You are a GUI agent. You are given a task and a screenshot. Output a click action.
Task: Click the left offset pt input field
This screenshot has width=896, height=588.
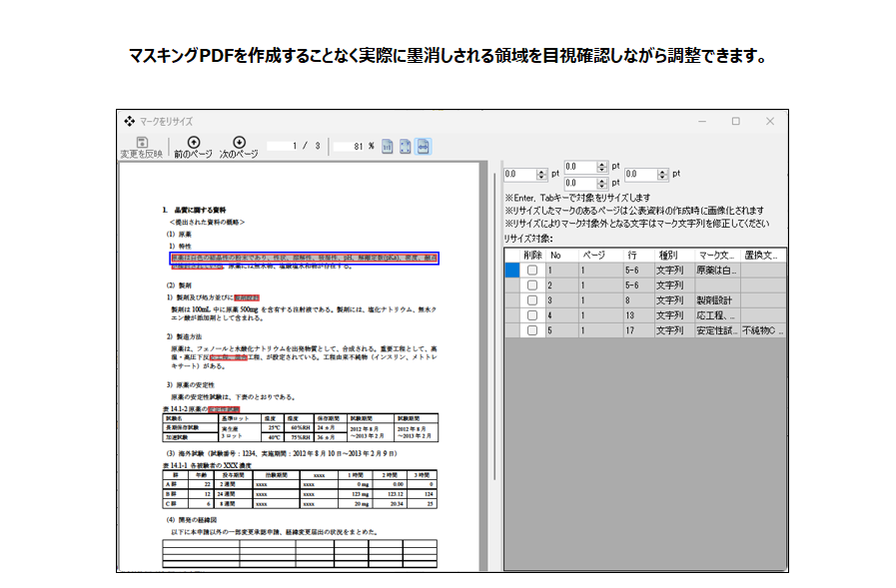coord(520,174)
